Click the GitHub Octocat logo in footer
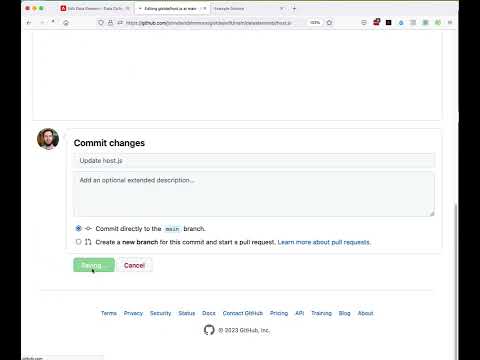The width and height of the screenshot is (480, 360). (x=209, y=330)
